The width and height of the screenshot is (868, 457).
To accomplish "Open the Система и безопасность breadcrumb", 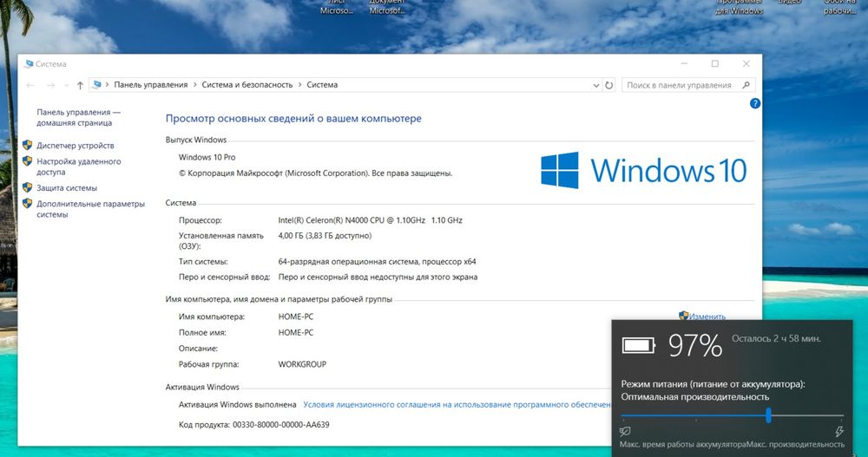I will [x=247, y=85].
